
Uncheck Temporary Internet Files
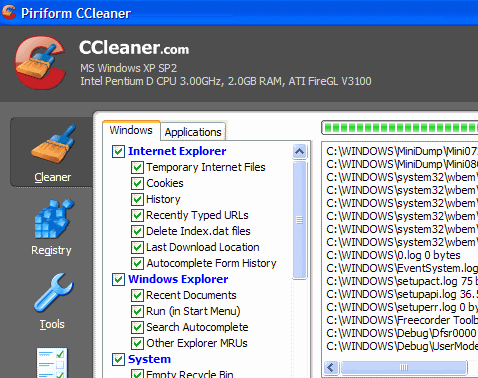point(137,167)
